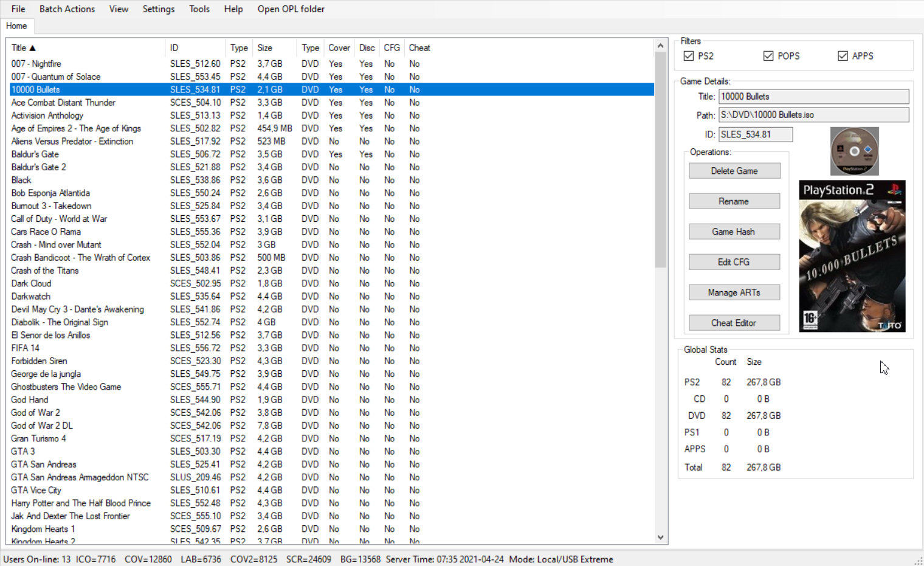Screen dimensions: 924x566
Task: Switch to the Home tab
Action: [x=16, y=26]
